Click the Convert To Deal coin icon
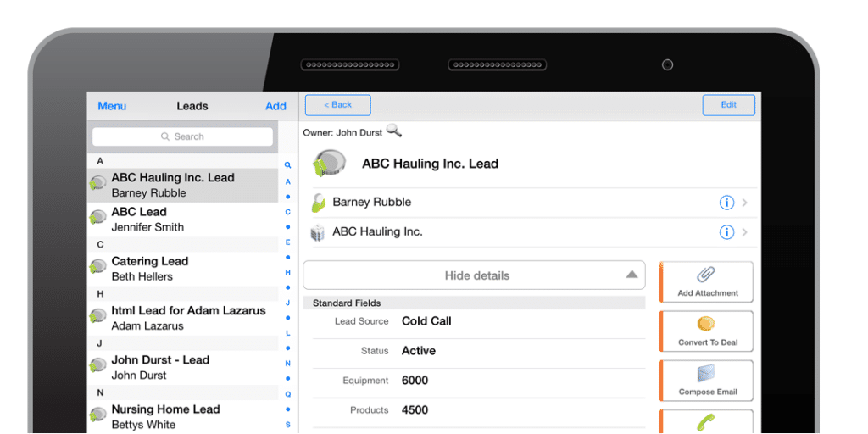 click(x=707, y=324)
